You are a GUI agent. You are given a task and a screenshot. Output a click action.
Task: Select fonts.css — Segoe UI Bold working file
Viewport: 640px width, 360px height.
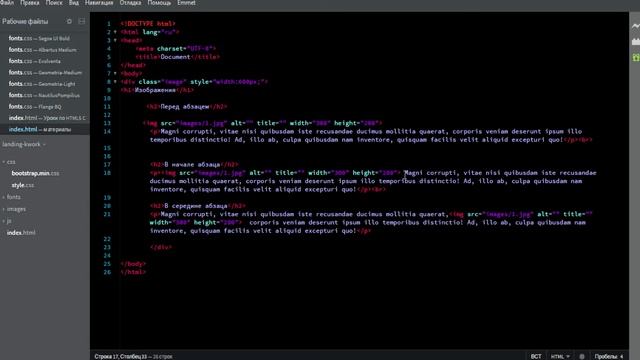coord(39,38)
